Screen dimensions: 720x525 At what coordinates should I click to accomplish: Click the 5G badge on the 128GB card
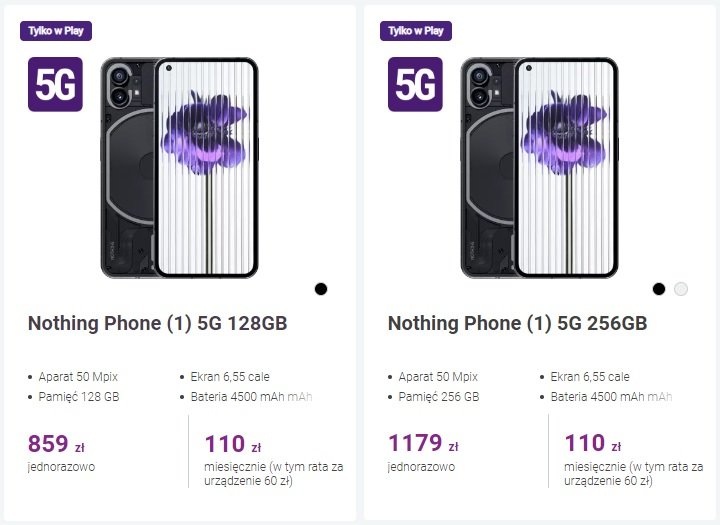click(55, 84)
